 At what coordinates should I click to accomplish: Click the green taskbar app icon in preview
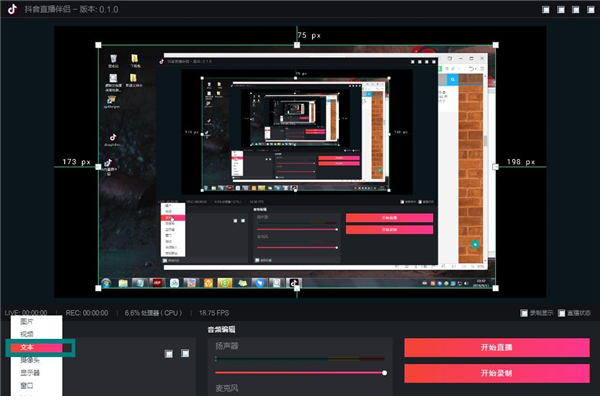(x=225, y=283)
